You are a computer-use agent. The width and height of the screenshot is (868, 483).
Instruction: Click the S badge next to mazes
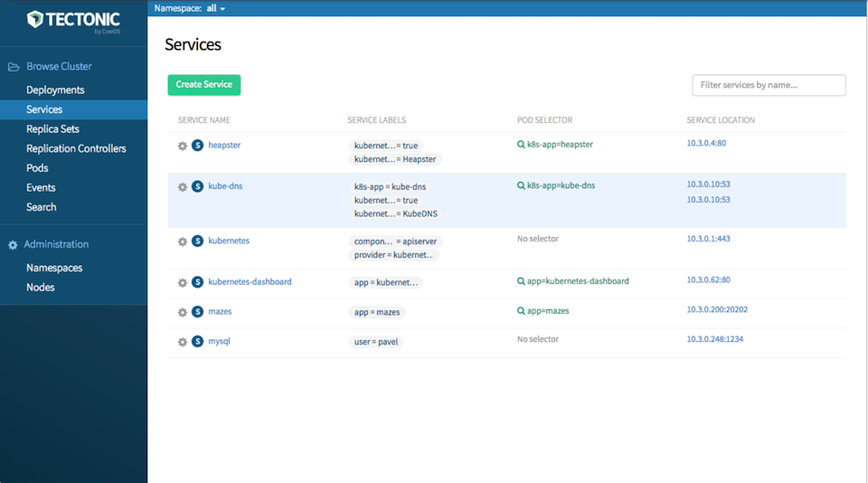click(197, 312)
